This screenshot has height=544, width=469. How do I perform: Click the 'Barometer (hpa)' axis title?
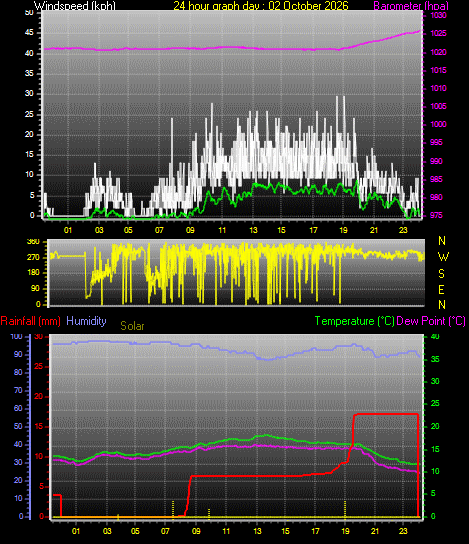pyautogui.click(x=411, y=6)
